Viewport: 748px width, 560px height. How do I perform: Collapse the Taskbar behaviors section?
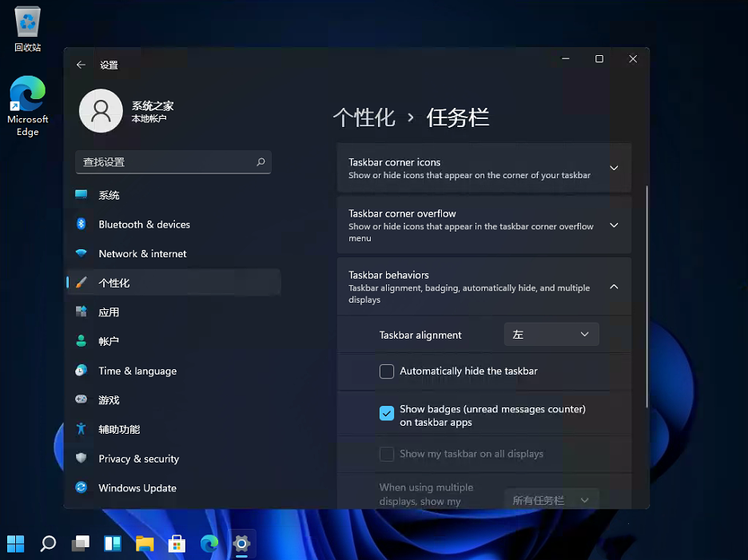[614, 286]
